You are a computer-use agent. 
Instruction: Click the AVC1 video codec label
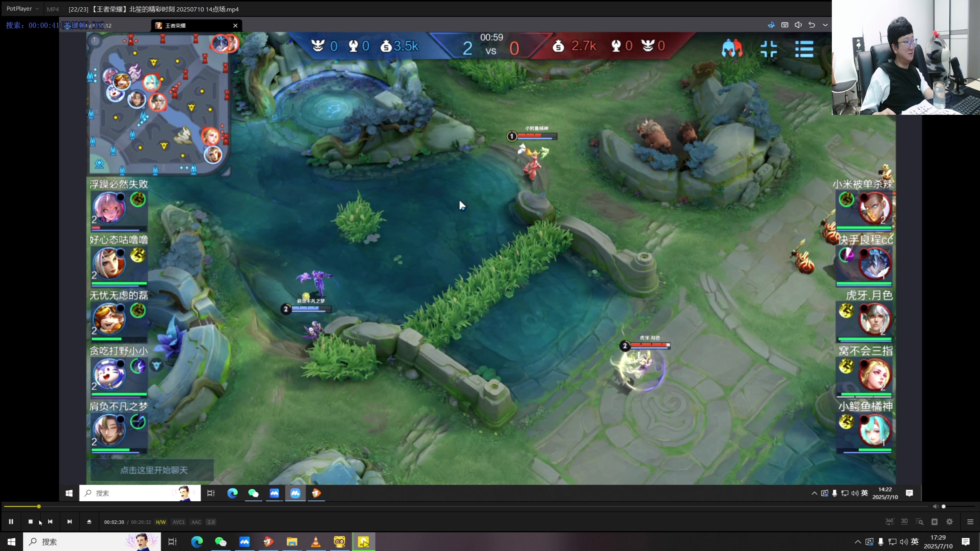pos(178,522)
